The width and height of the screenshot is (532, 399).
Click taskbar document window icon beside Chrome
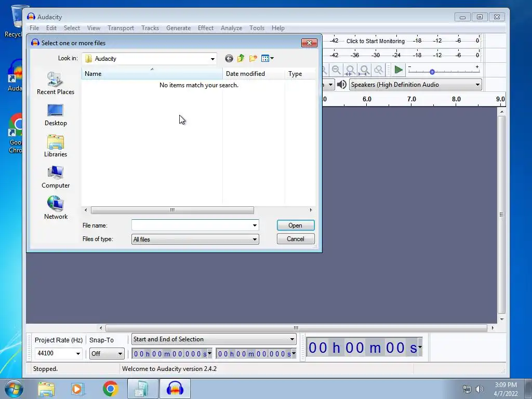click(142, 389)
